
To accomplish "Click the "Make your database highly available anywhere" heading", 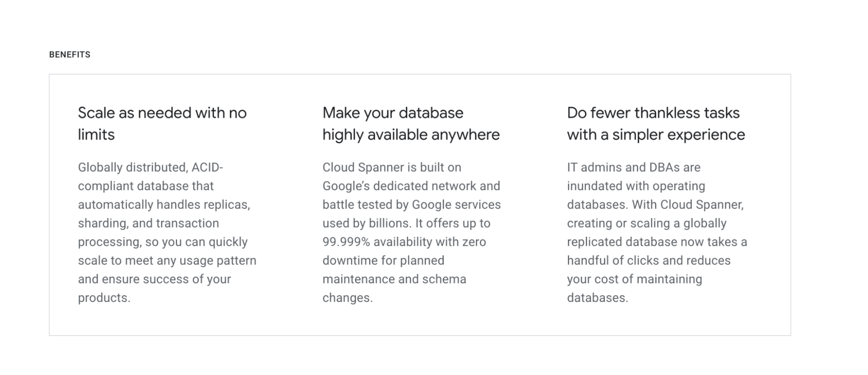I will click(411, 124).
